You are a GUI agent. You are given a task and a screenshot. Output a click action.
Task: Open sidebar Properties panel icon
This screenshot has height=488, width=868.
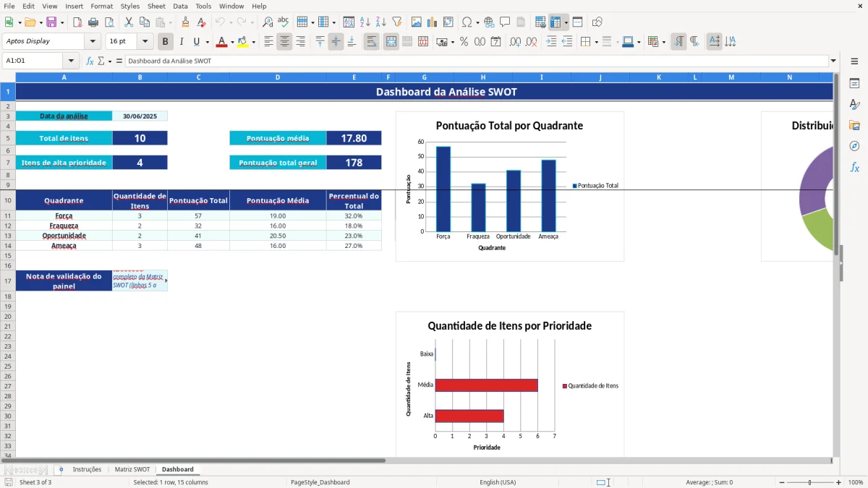click(x=854, y=84)
